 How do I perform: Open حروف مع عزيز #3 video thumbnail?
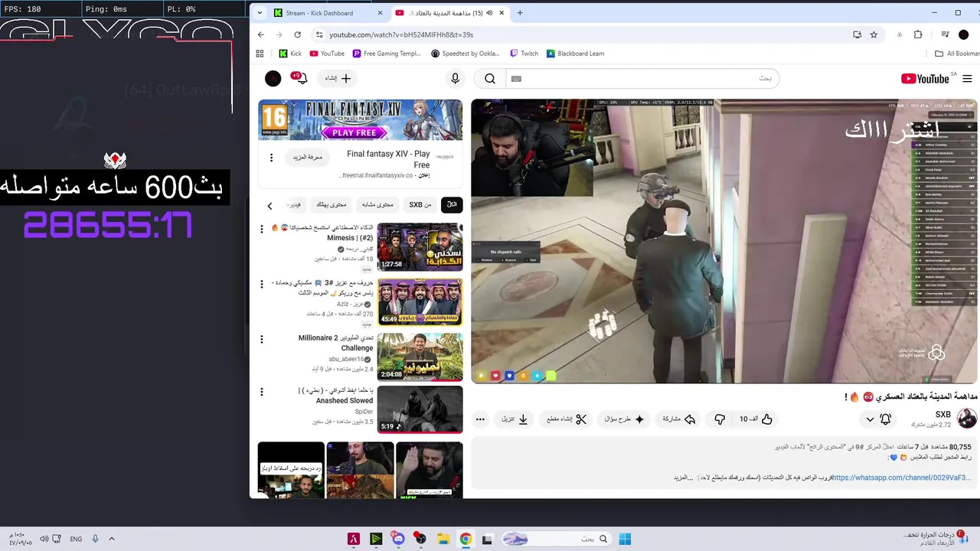pyautogui.click(x=420, y=302)
